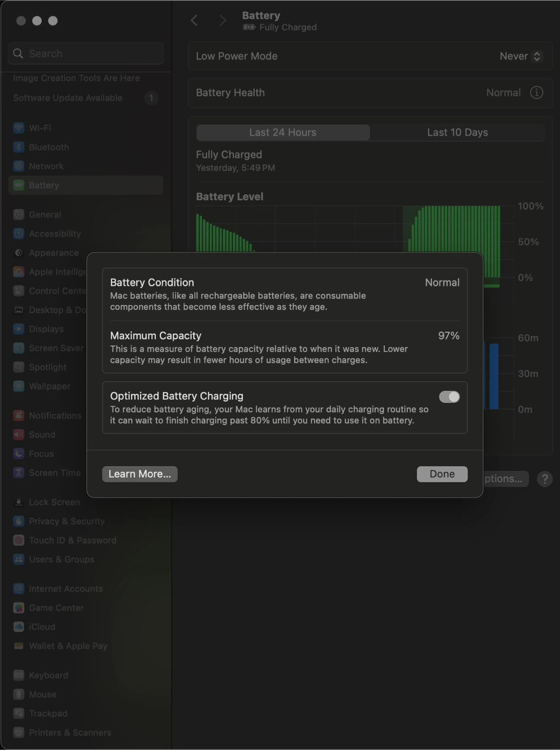
Task: Open Keyboard settings in the sidebar
Action: click(x=86, y=675)
